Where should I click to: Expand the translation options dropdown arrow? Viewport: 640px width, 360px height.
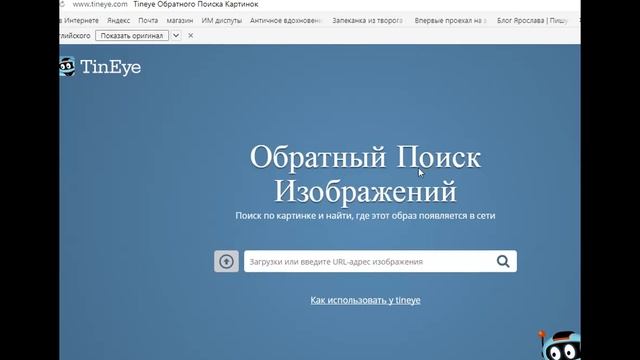(176, 36)
